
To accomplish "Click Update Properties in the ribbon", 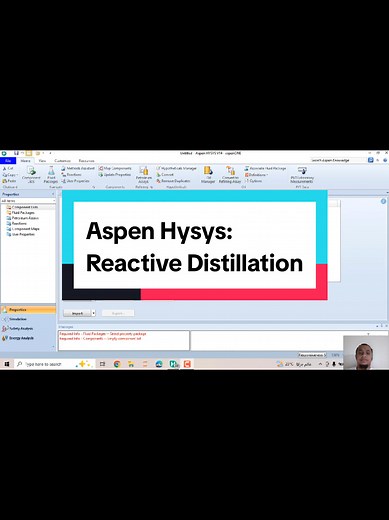I will [x=115, y=175].
